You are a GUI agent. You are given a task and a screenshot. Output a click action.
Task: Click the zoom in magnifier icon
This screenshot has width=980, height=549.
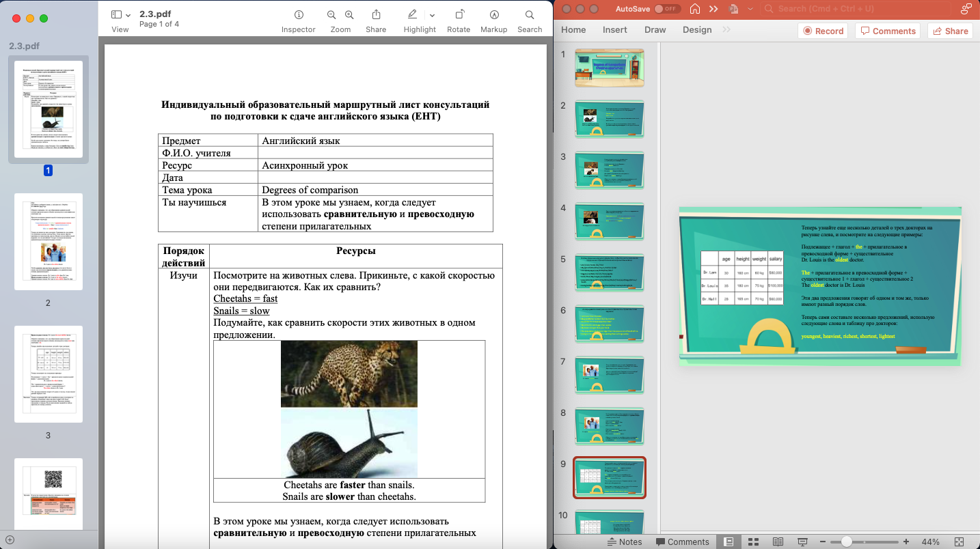[349, 15]
